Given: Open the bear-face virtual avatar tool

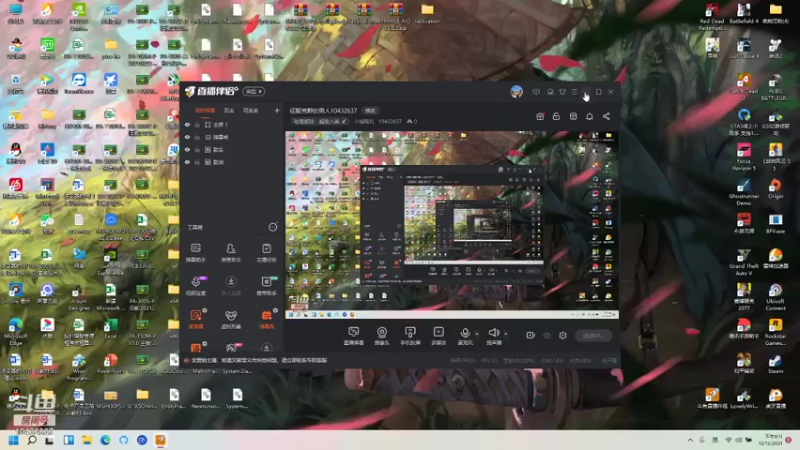Looking at the screenshot, I should pos(231,318).
